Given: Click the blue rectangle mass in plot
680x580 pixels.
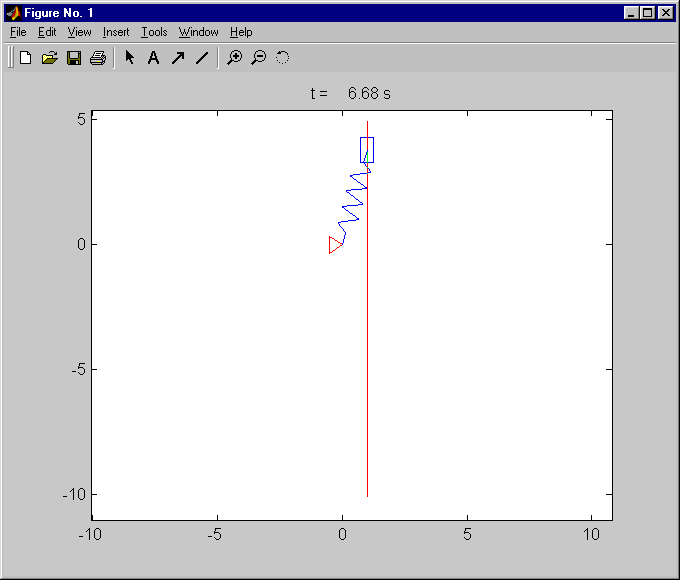Looking at the screenshot, I should (x=367, y=150).
